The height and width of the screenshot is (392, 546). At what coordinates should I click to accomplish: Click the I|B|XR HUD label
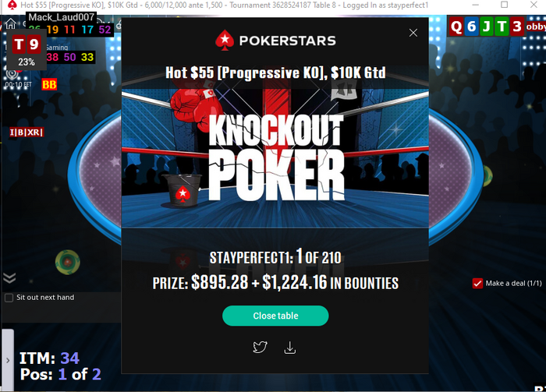point(27,132)
